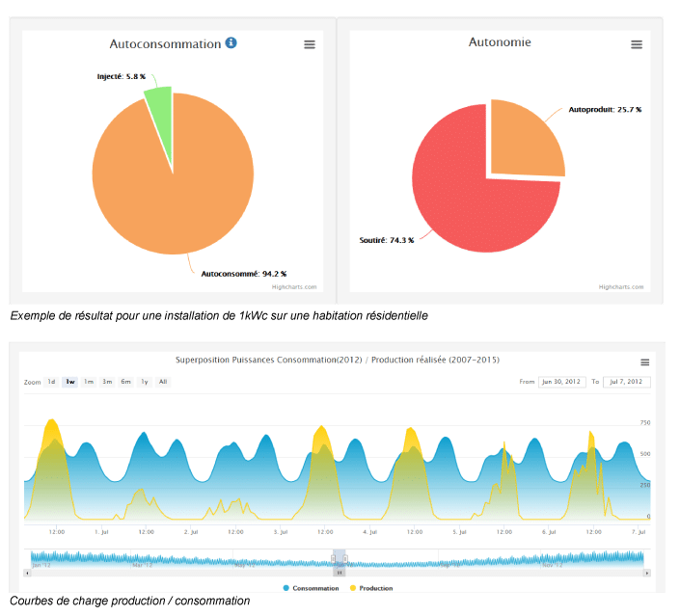Toggle the Consommation series in legend

point(312,588)
